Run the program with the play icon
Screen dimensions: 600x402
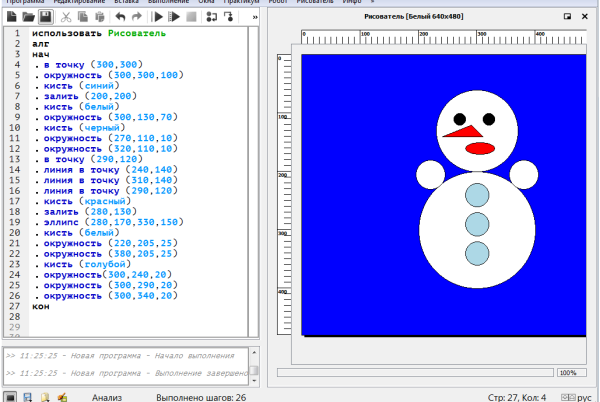pos(157,17)
